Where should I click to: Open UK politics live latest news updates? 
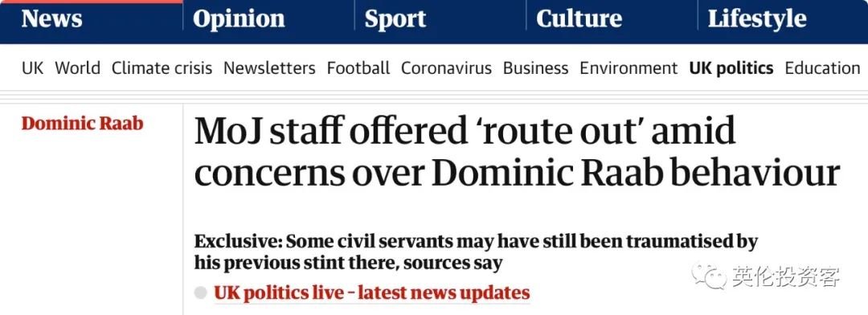pyautogui.click(x=372, y=292)
